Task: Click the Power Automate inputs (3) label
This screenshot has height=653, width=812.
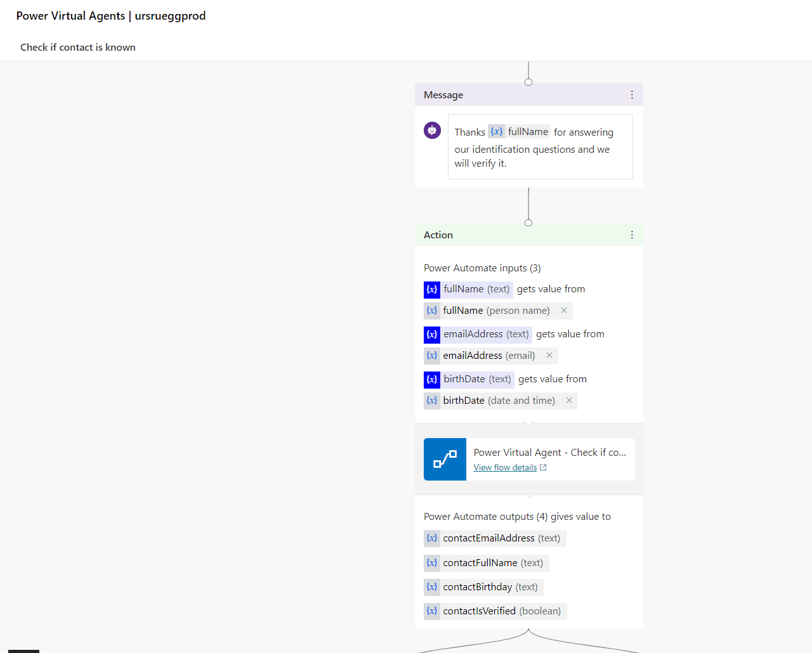Action: [482, 268]
